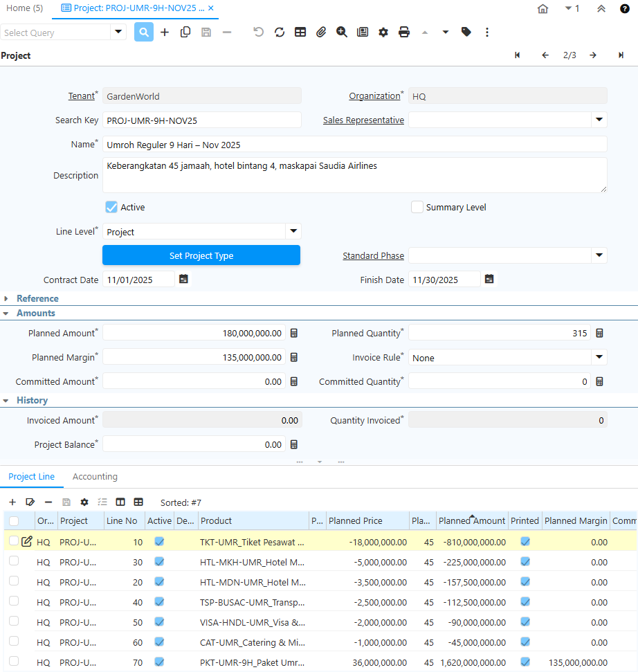The image size is (638, 672).
Task: Expand the Reference section
Action: pyautogui.click(x=37, y=298)
